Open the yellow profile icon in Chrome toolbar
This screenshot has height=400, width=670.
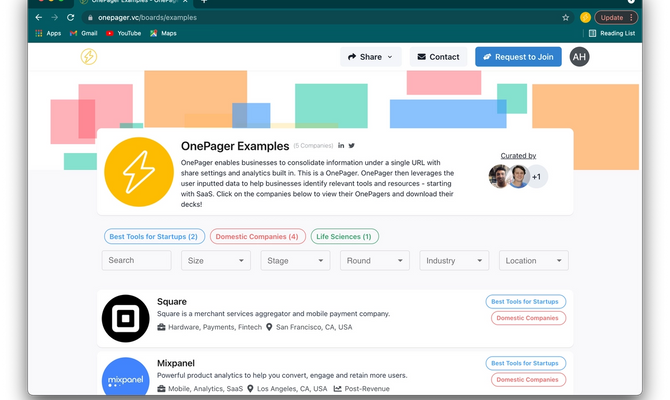[585, 18]
